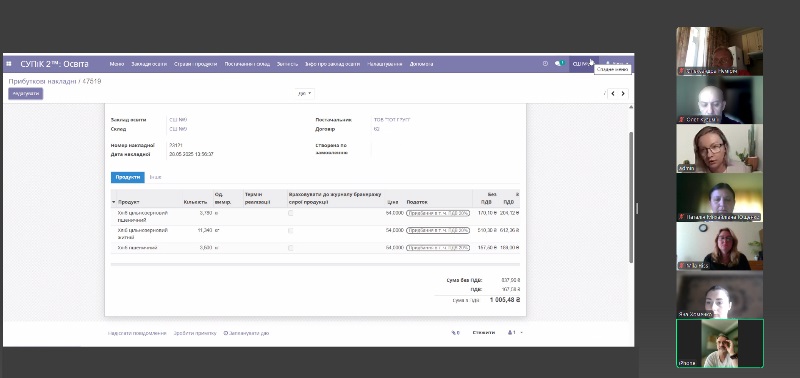
Task: Click the Дата накладної value
Action: (191, 154)
